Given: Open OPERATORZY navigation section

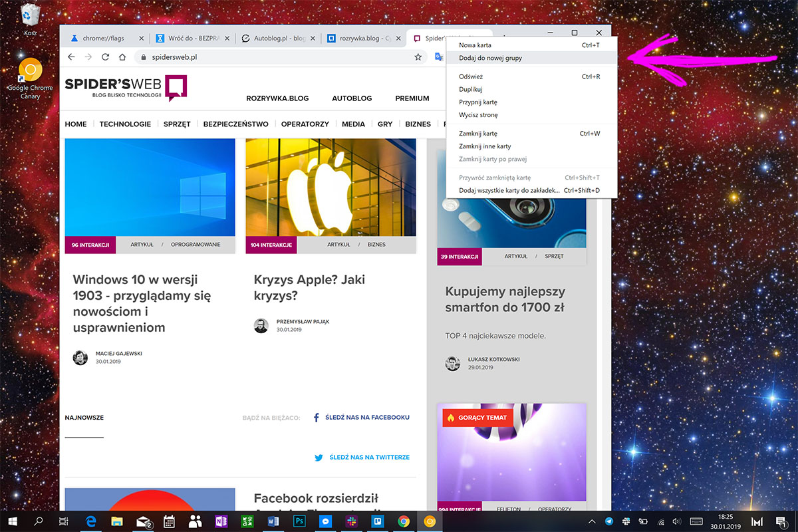Looking at the screenshot, I should click(305, 124).
